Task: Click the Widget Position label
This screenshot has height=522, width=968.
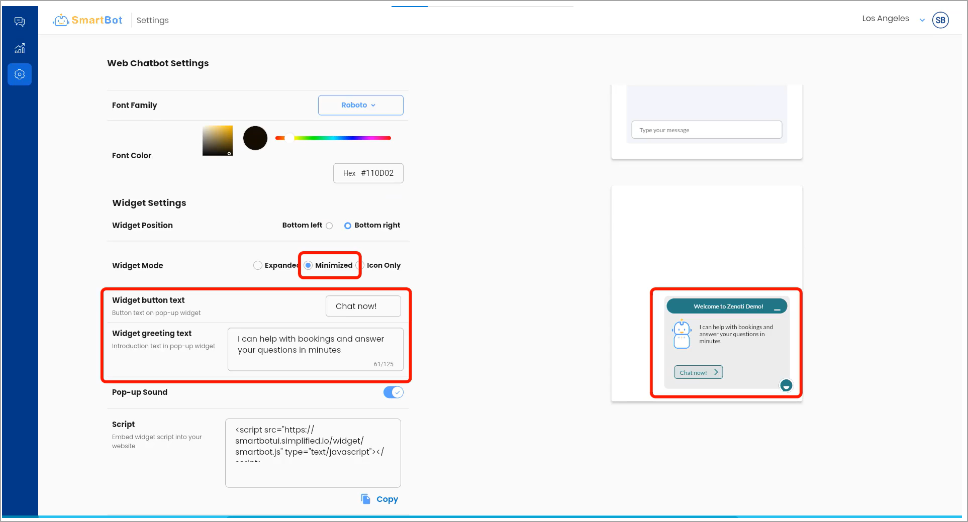Action: [143, 225]
